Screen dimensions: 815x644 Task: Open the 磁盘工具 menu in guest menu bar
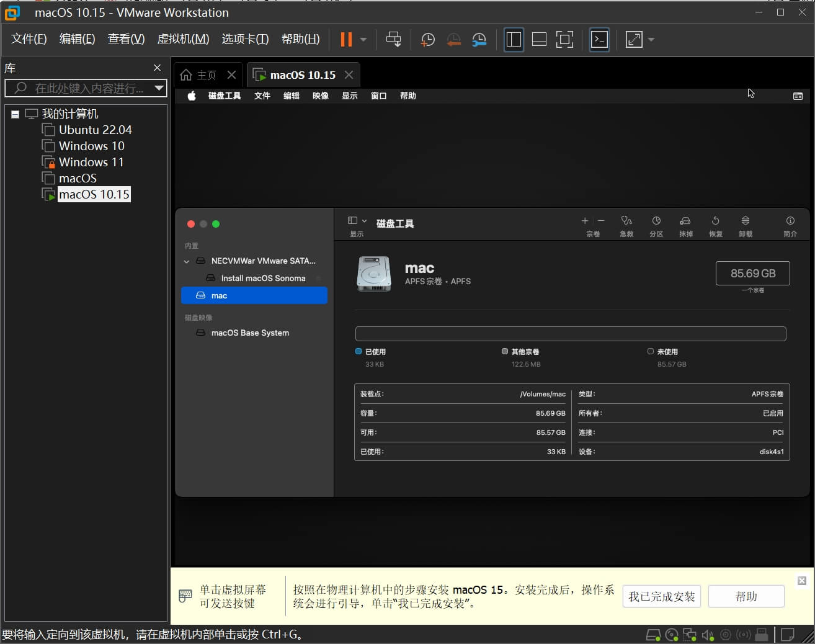pyautogui.click(x=225, y=96)
